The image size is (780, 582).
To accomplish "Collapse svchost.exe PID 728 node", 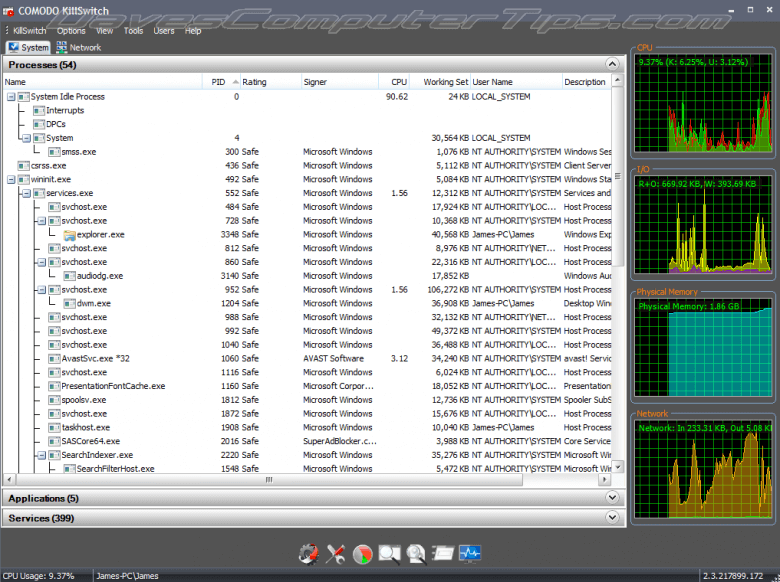I will (42, 221).
